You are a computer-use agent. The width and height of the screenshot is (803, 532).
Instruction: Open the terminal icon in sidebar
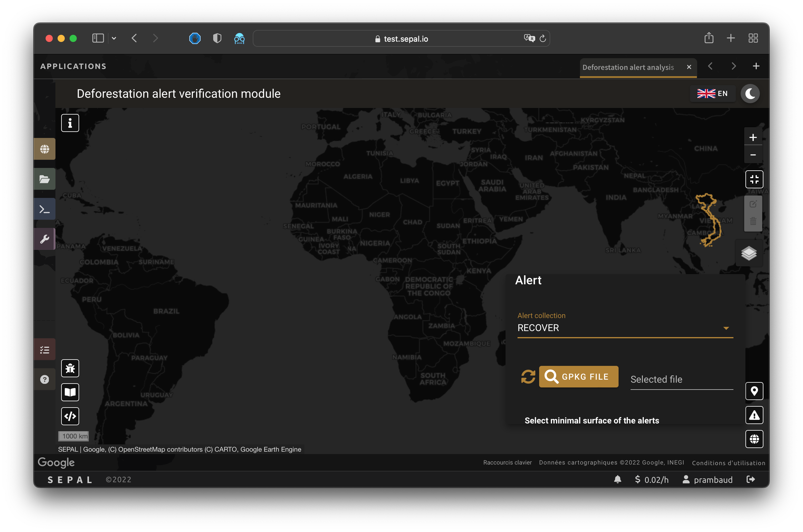pyautogui.click(x=45, y=209)
